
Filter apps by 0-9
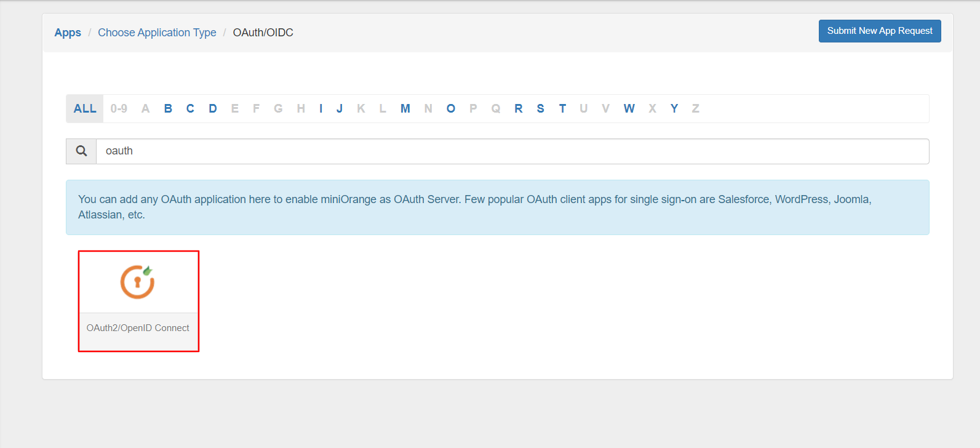(x=119, y=109)
